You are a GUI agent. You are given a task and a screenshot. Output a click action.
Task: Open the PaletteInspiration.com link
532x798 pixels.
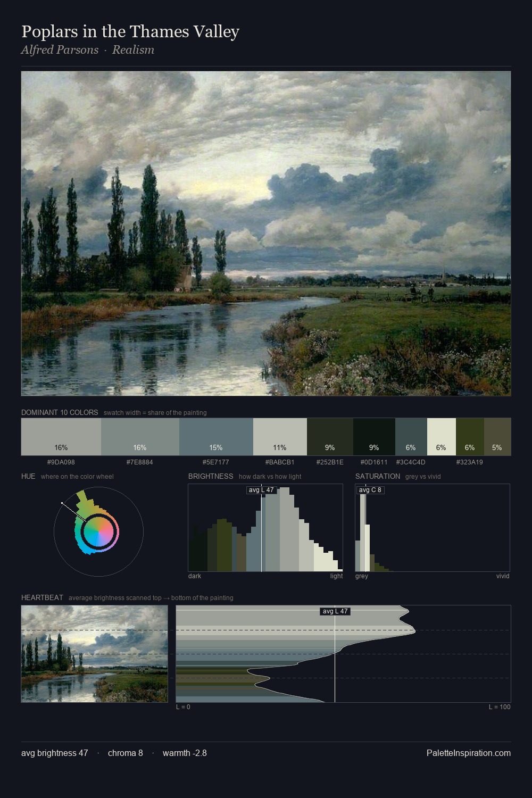tap(469, 753)
